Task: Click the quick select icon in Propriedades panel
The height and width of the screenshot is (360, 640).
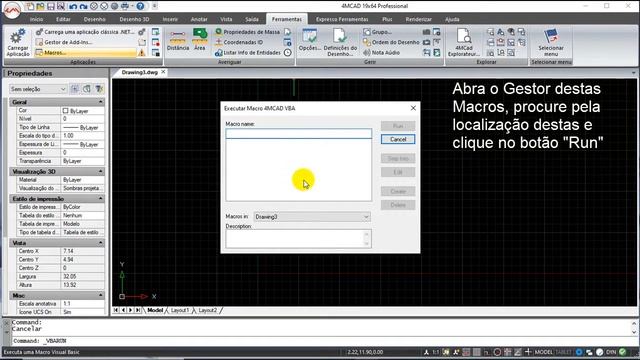Action: (99, 89)
